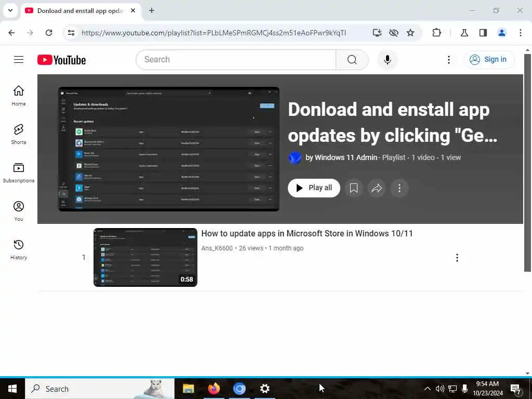Open Chrome profile avatar
Image resolution: width=532 pixels, height=399 pixels.
pyautogui.click(x=501, y=33)
